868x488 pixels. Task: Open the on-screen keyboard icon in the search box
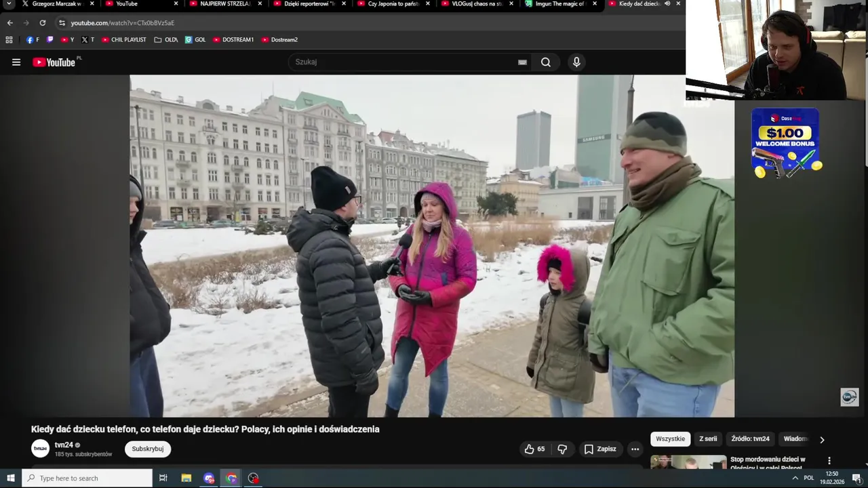coord(522,62)
